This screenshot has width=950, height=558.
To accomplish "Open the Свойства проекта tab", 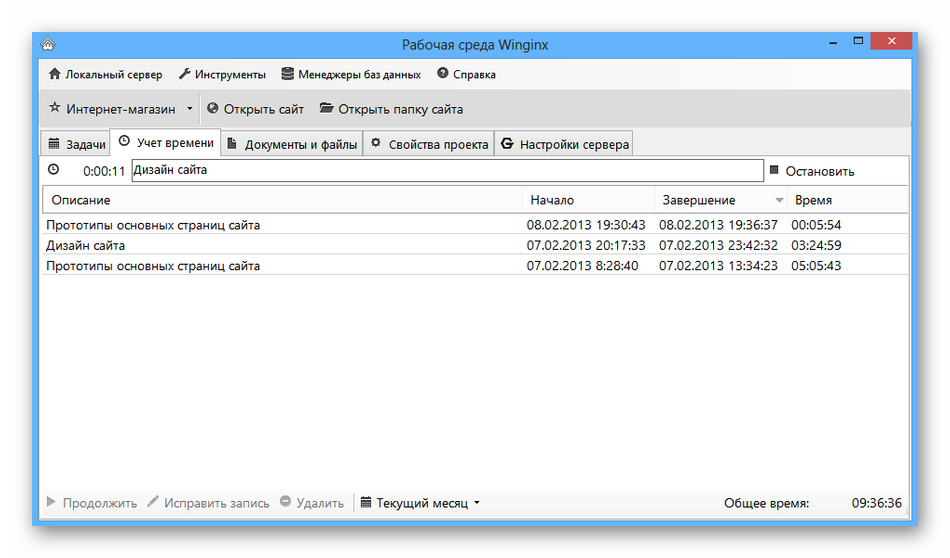I will (429, 144).
